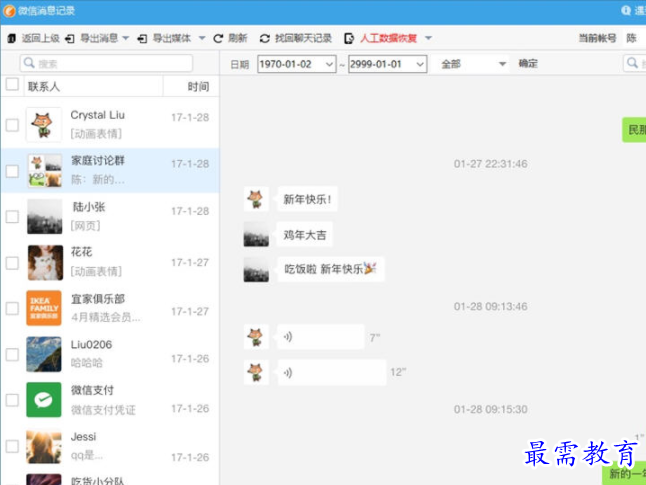The width and height of the screenshot is (646, 485).
Task: Click the 导出媒体 toolbar label
Action: coord(172,38)
